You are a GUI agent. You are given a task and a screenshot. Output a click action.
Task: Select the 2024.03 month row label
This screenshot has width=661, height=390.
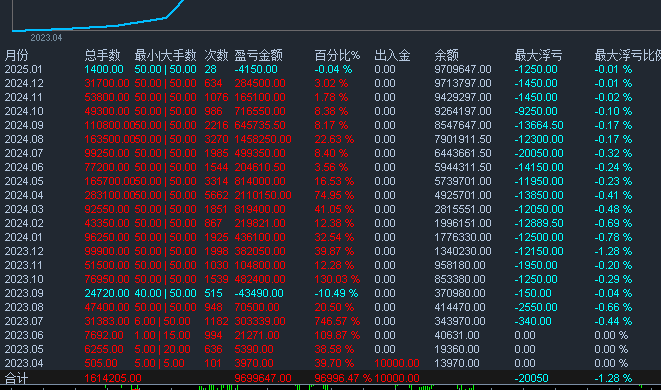[24, 209]
